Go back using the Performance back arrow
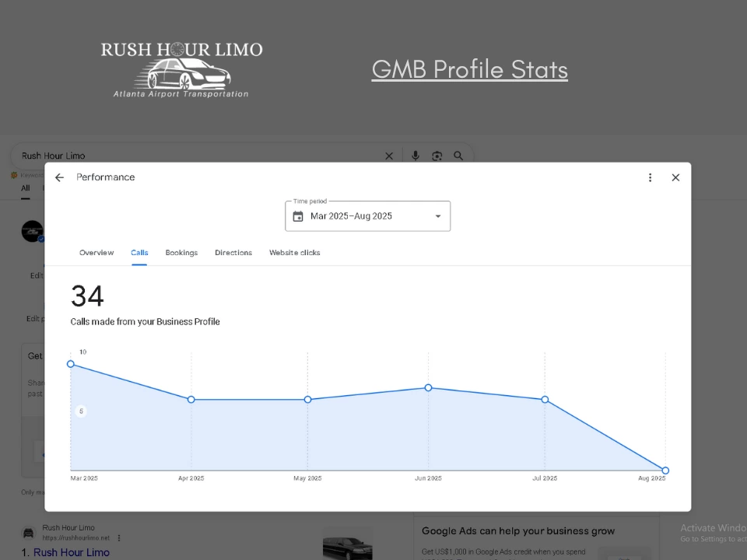The width and height of the screenshot is (747, 560). click(59, 177)
